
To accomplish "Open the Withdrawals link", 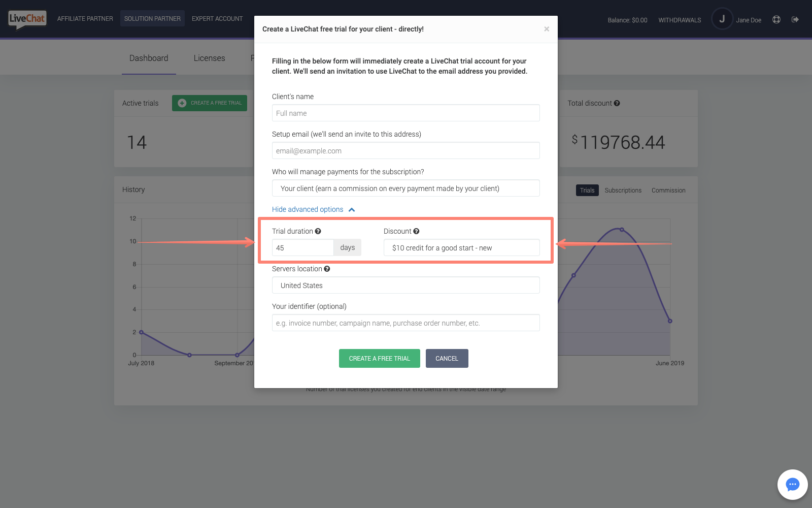I will (x=680, y=20).
